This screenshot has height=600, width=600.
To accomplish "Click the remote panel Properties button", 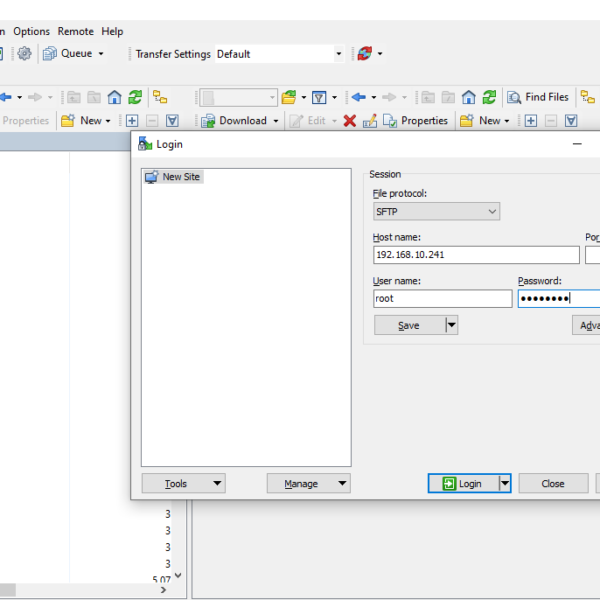I will [416, 121].
